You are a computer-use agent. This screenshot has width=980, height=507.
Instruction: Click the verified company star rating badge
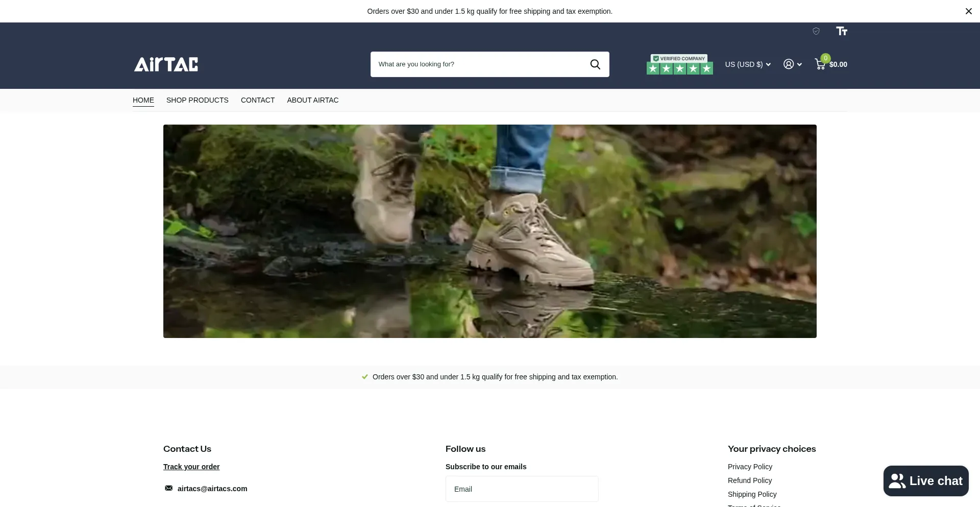click(679, 64)
